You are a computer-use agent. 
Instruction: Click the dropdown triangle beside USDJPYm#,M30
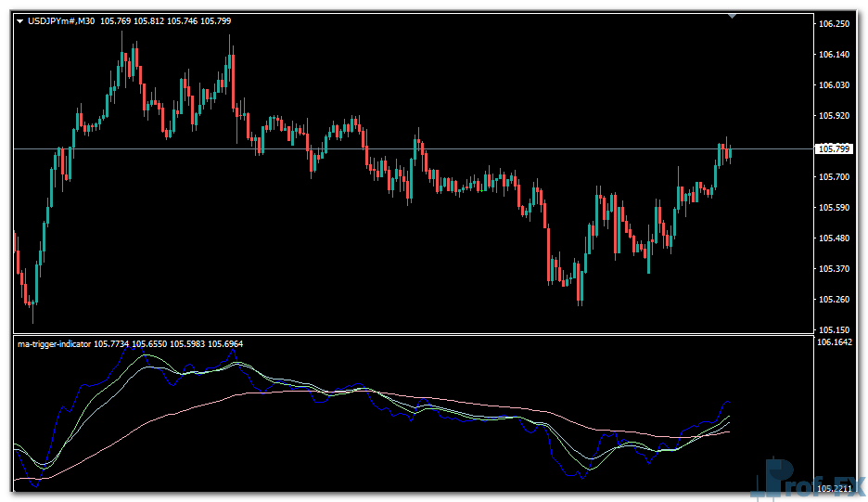pos(19,20)
